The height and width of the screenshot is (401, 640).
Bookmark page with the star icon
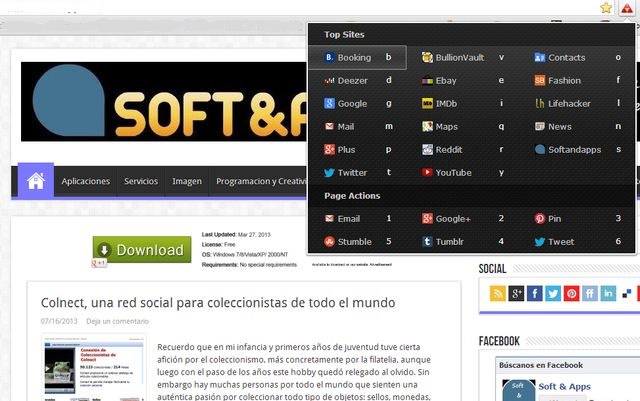[606, 7]
